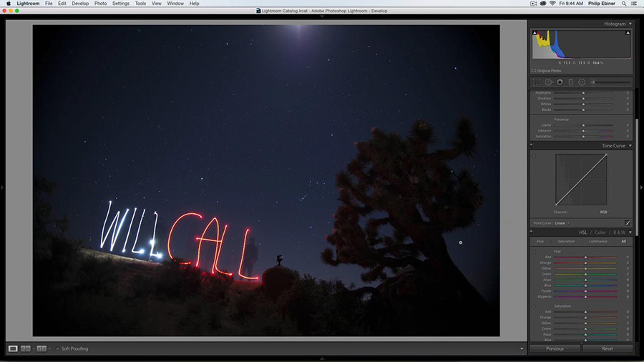Switch to the HSL Luminance tab
Image resolution: width=644 pixels, height=362 pixels.
tap(598, 241)
